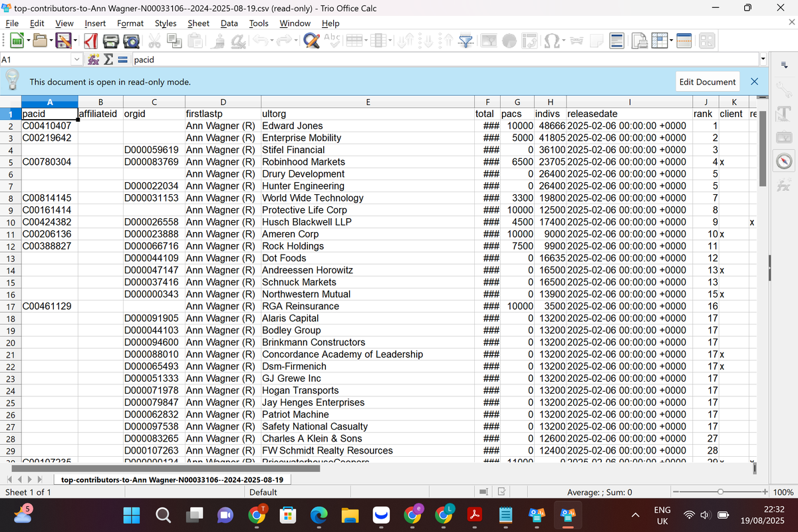Select the 'Robinhood Markets' cell

point(367,162)
